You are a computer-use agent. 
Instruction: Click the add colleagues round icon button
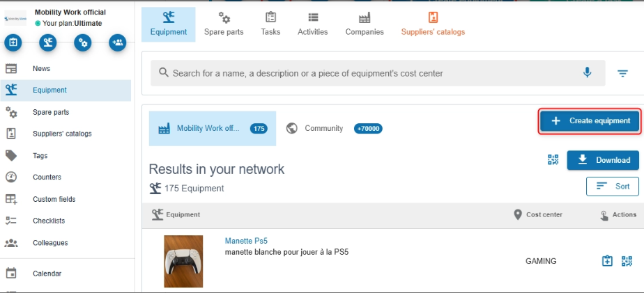click(118, 43)
